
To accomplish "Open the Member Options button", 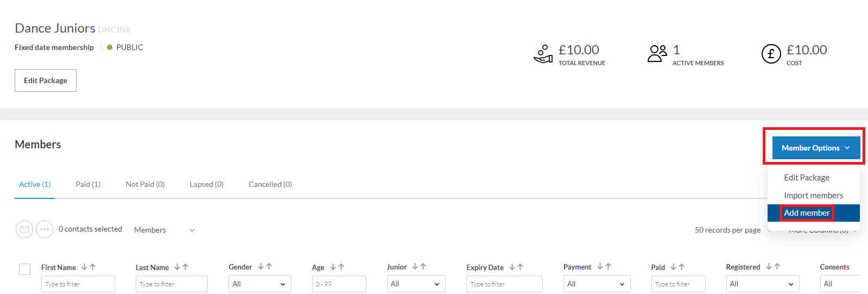I will [816, 148].
